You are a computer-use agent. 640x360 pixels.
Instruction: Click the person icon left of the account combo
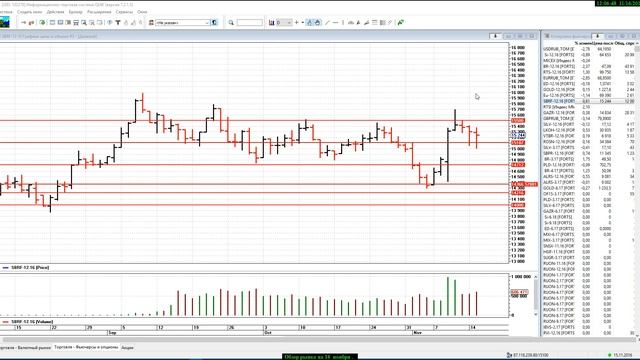point(151,22)
